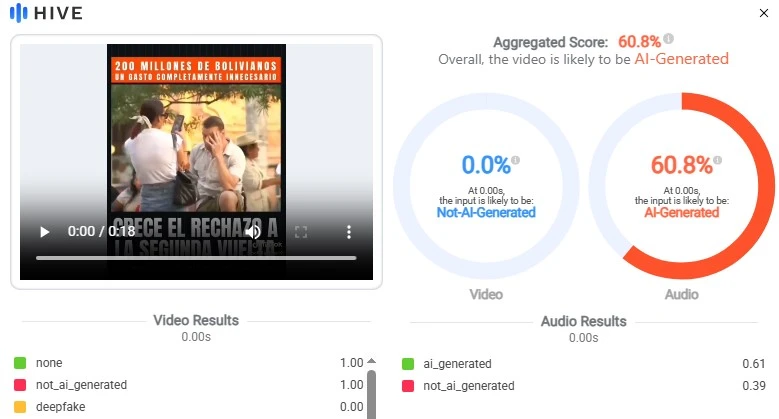
Task: Click green swatch beside 'none' video result
Action: [x=20, y=363]
